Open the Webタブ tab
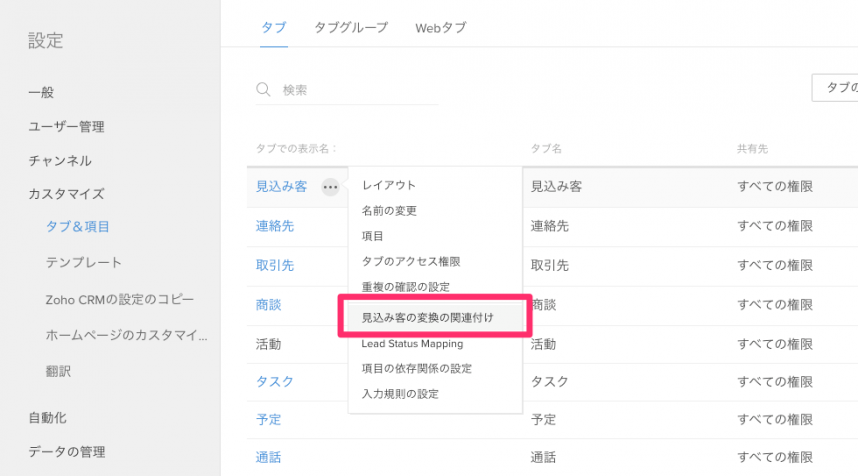Screen dimensions: 858x476 point(440,28)
